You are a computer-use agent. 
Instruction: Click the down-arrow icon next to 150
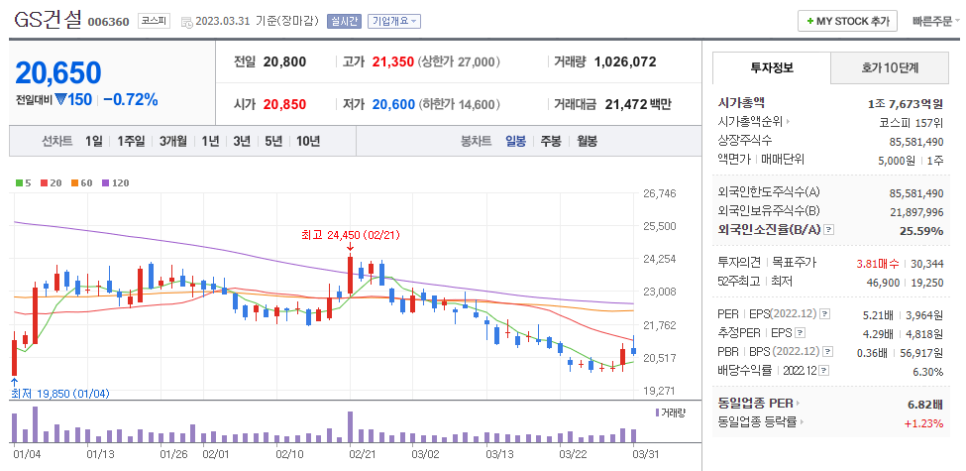pyautogui.click(x=60, y=99)
